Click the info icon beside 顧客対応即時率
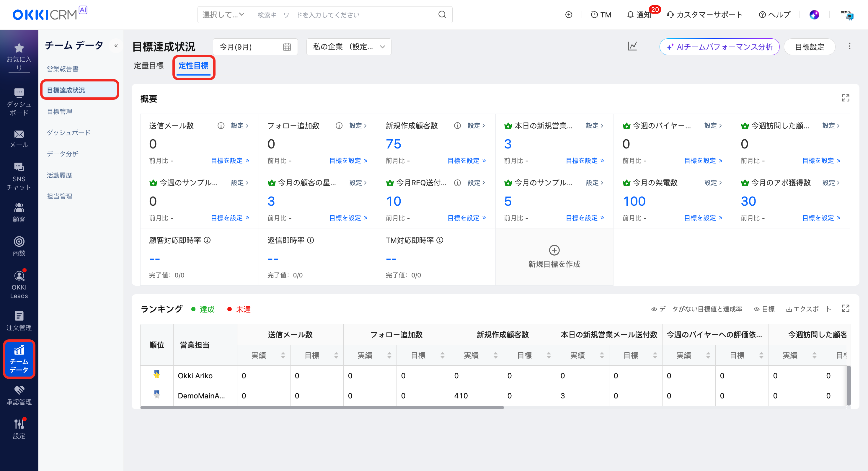The height and width of the screenshot is (471, 868). (x=208, y=240)
